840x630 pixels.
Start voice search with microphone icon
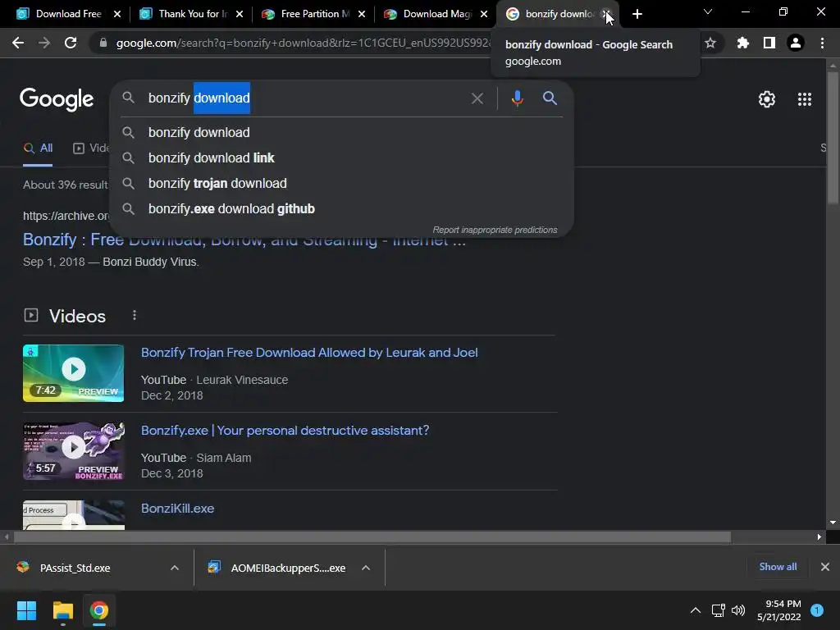point(517,98)
